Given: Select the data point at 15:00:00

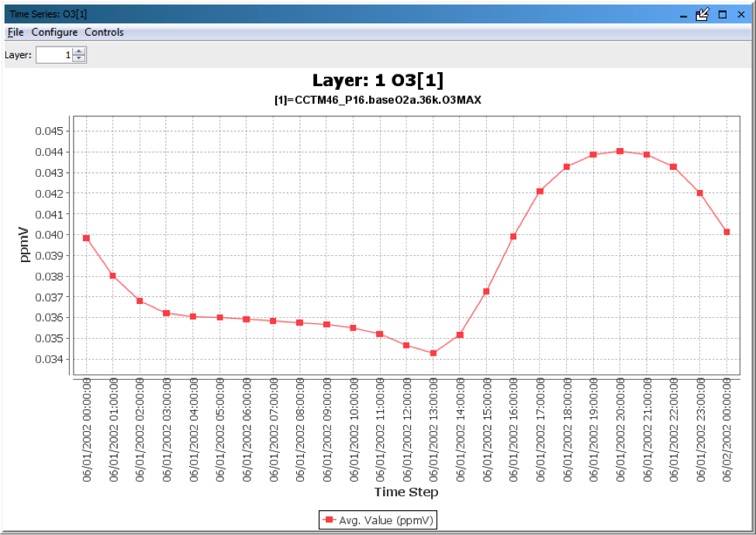Looking at the screenshot, I should pyautogui.click(x=486, y=291).
